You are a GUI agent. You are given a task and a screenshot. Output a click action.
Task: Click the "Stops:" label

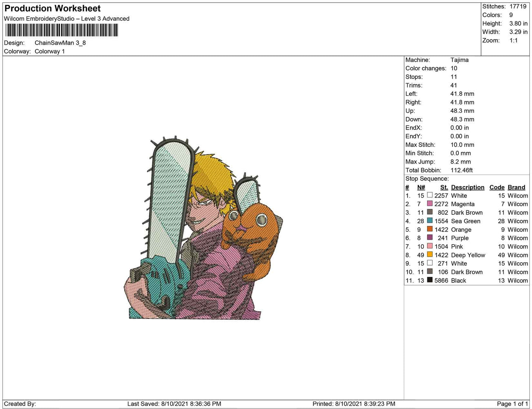click(414, 77)
